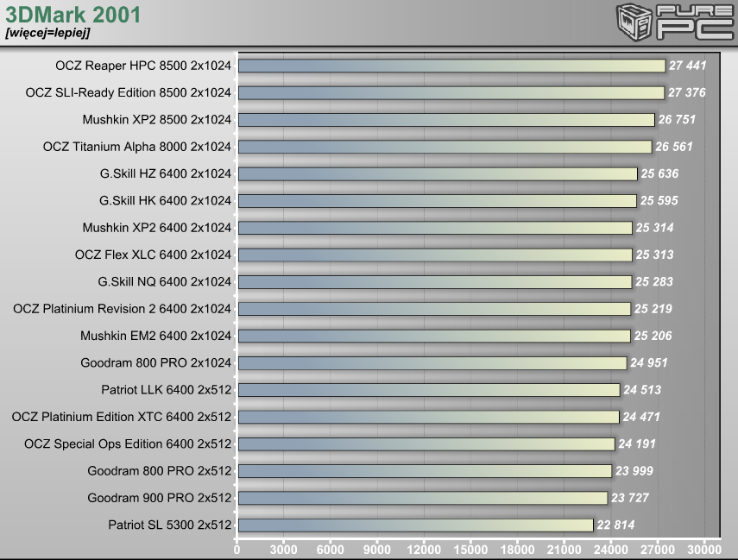738x560 pixels.
Task: Click the score value '27 376'
Action: [687, 92]
